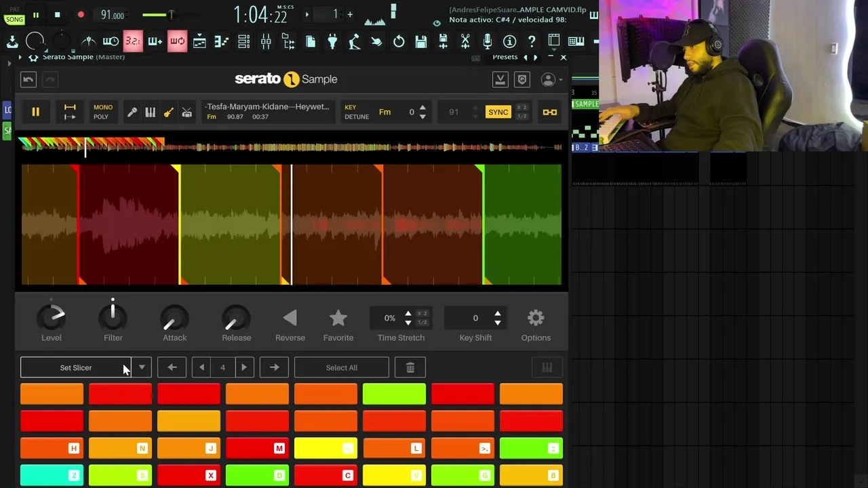Adjust the Attack knob
Screen dimensions: 868x488
[x=175, y=317]
